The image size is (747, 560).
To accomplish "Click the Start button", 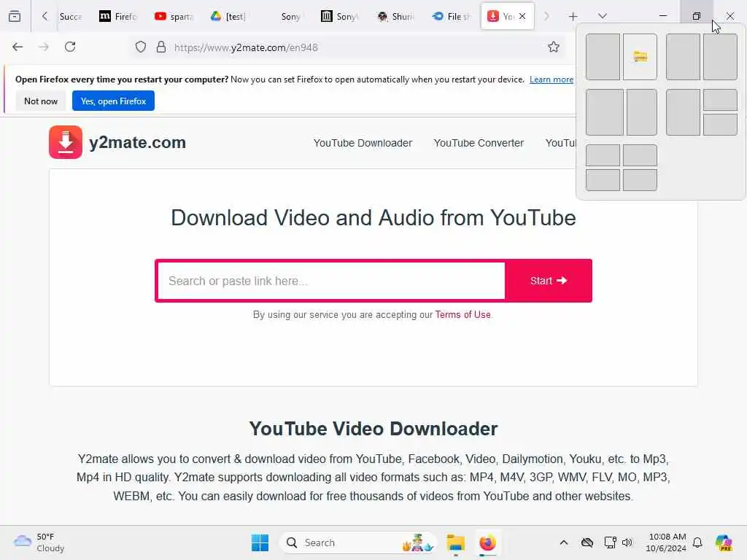I will (x=549, y=281).
